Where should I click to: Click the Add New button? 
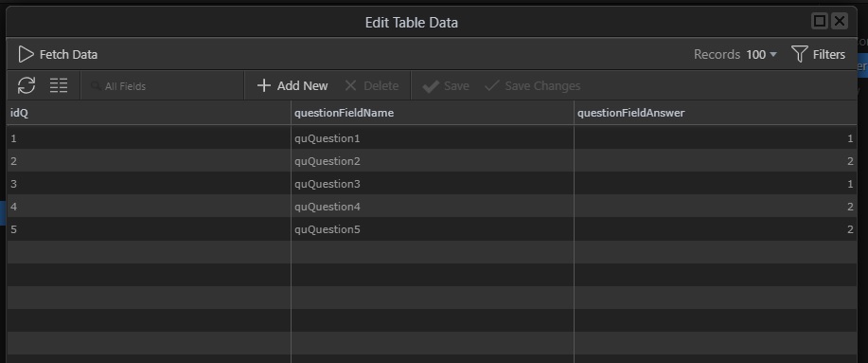click(x=292, y=86)
